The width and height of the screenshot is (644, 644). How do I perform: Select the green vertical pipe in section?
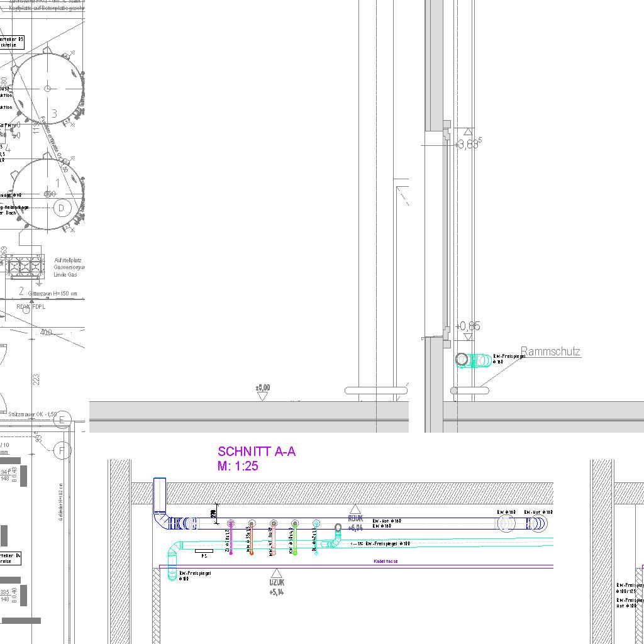point(294,538)
